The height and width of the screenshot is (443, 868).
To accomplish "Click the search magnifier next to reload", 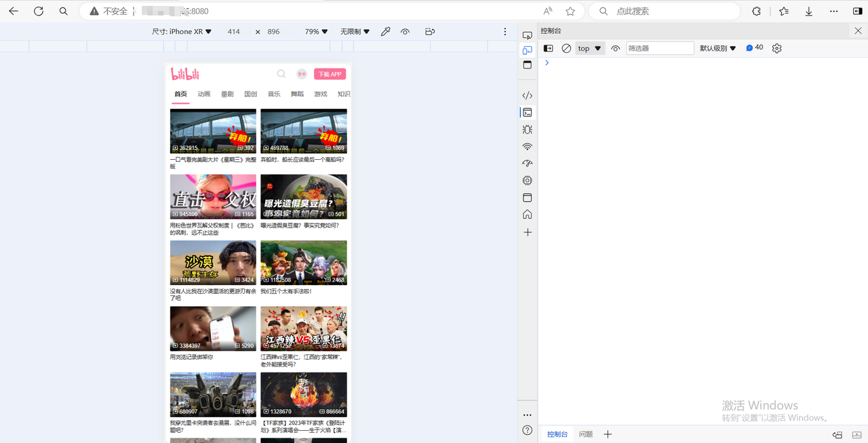I will click(x=63, y=12).
